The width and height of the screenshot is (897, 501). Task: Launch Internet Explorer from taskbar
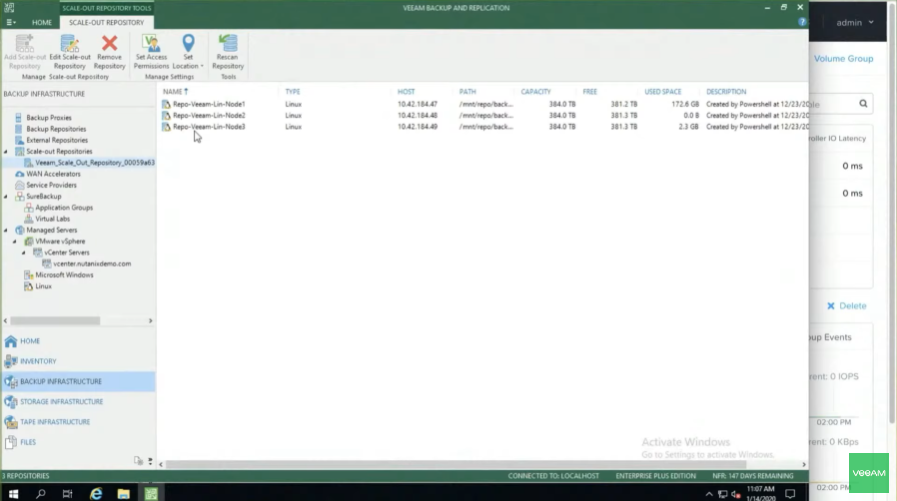[x=96, y=494]
